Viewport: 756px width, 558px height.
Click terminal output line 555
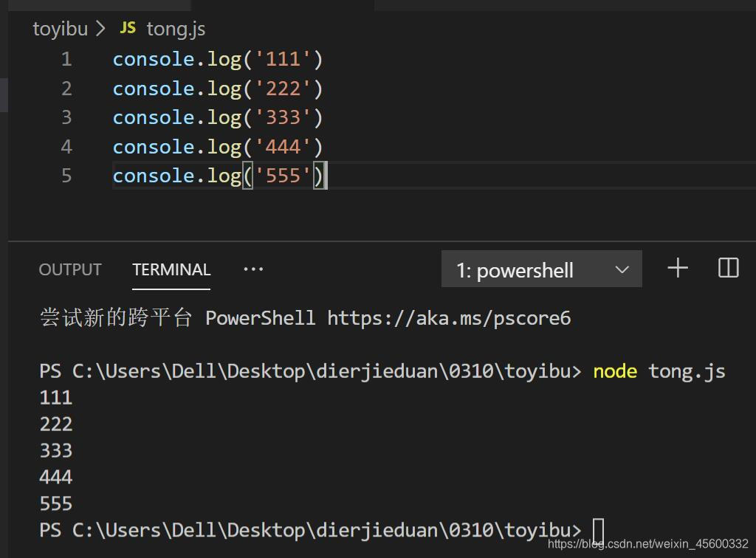pyautogui.click(x=56, y=503)
